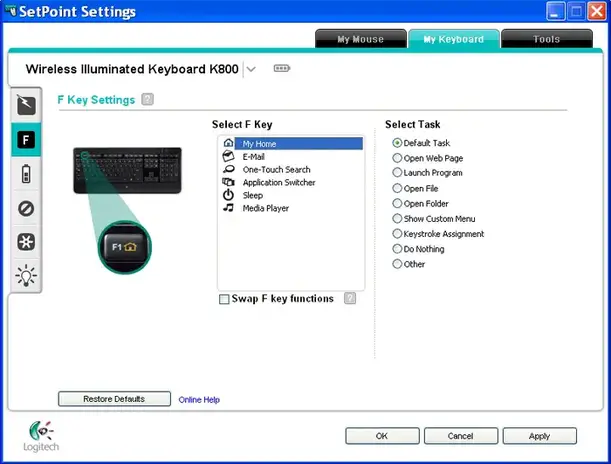Select Show Custom Menu radio button
Screen dimensions: 611x464
[397, 219]
